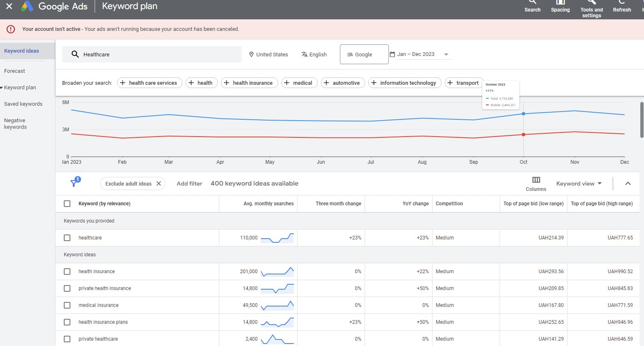The image size is (644, 346).
Task: Add the 'medical' broaden suggestion
Action: pos(300,83)
